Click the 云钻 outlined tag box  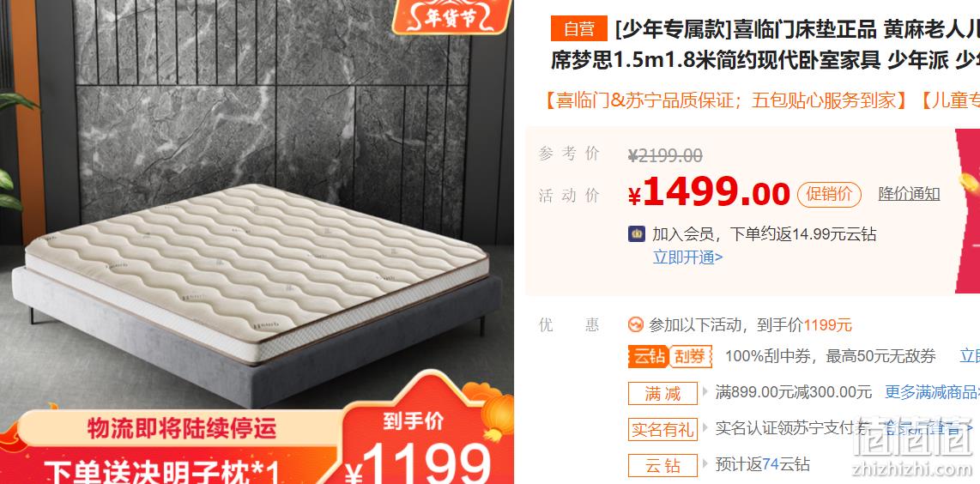tap(662, 466)
